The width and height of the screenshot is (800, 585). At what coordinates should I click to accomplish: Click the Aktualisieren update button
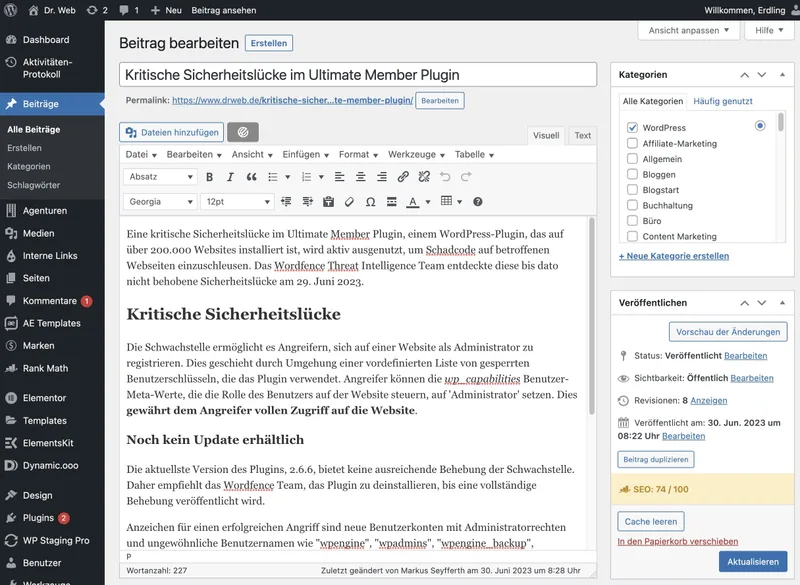753,562
